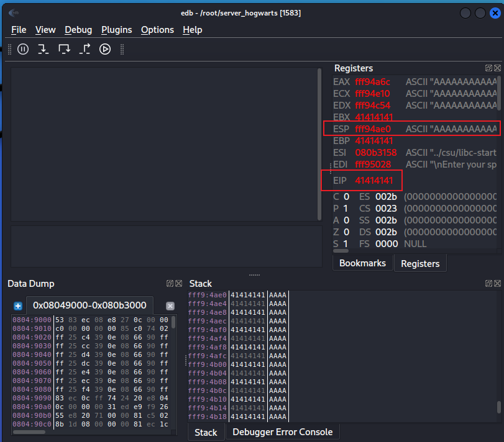
Task: Switch to the Bookmarks tab
Action: pos(362,263)
